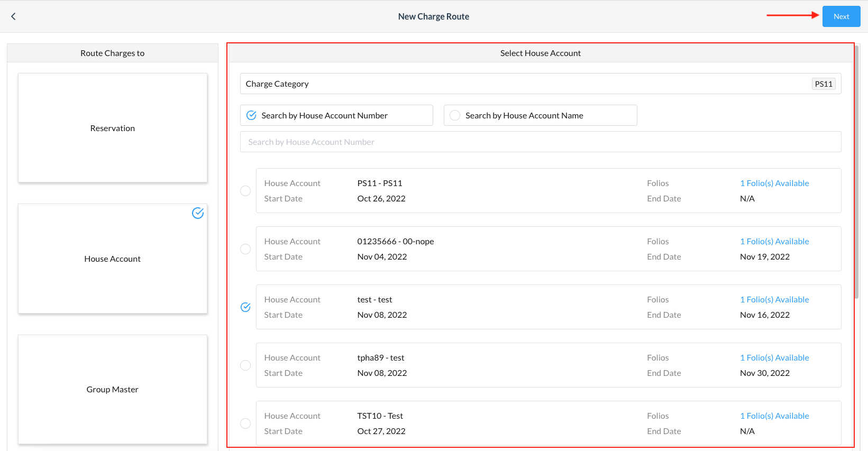Select the TST10 - Test account radio

pyautogui.click(x=245, y=424)
